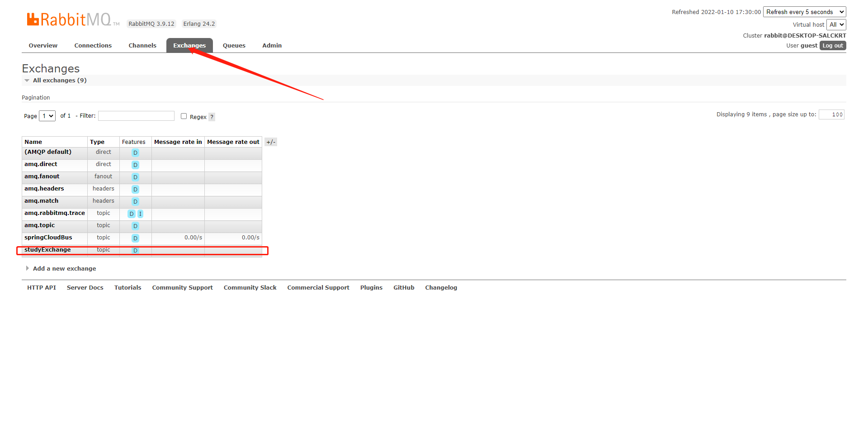
Task: Open the amq.rabbitmq.trace exchange
Action: point(55,213)
